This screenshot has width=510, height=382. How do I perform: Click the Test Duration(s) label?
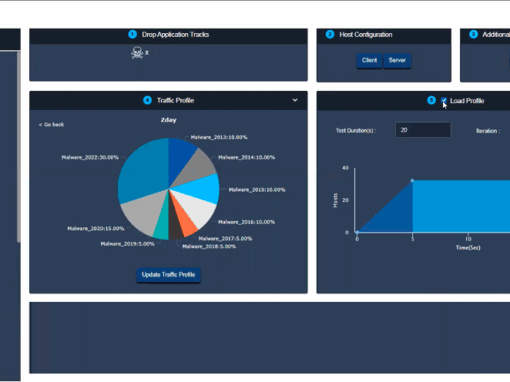356,131
